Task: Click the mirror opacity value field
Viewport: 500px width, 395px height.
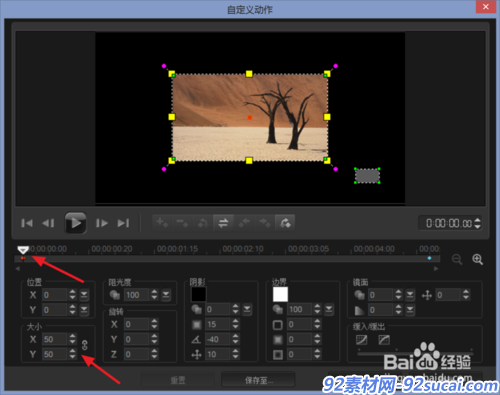Action: click(381, 295)
